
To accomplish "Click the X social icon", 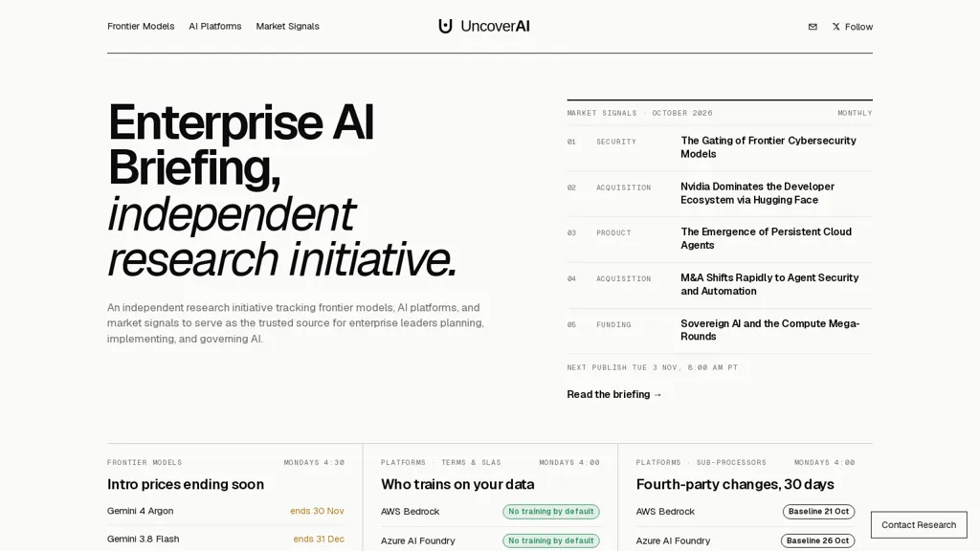I will (835, 27).
